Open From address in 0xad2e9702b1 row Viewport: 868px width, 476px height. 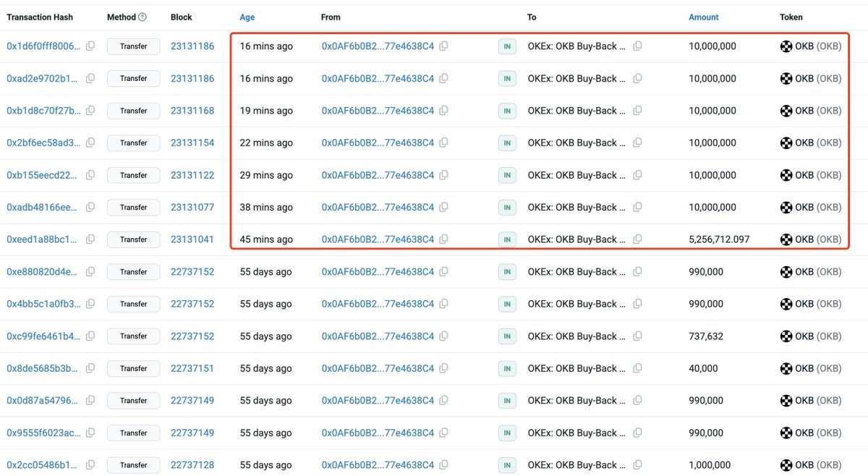coord(378,78)
